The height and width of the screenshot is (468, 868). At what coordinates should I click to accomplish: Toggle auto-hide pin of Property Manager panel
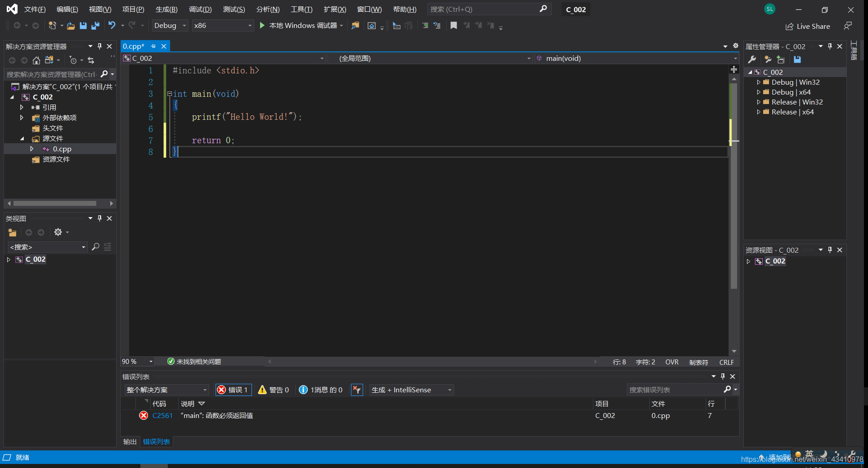click(830, 46)
